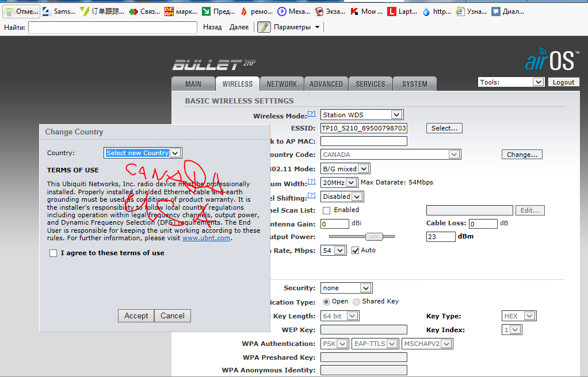Open the www.ubnt.com link

point(206,238)
